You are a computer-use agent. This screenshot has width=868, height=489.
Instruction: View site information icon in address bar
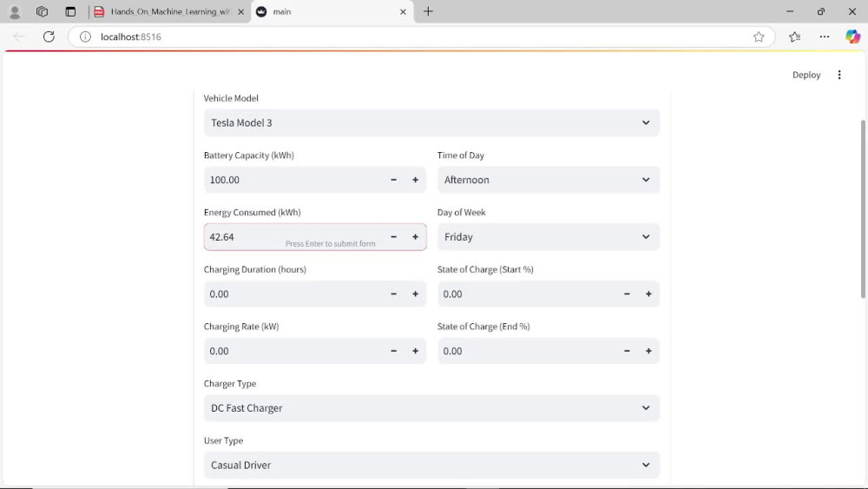point(85,36)
